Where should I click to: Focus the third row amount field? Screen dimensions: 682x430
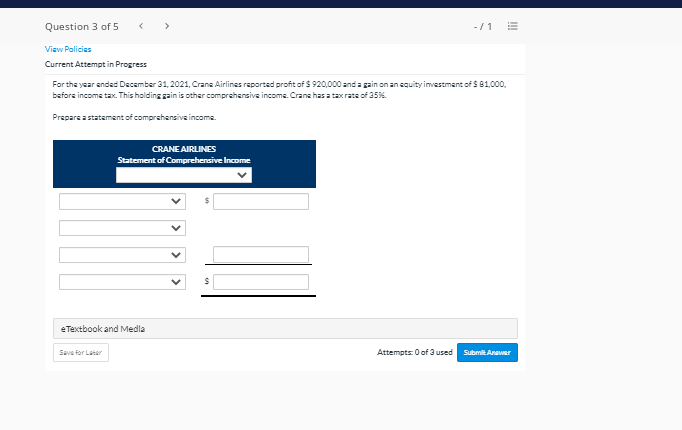[x=261, y=254]
